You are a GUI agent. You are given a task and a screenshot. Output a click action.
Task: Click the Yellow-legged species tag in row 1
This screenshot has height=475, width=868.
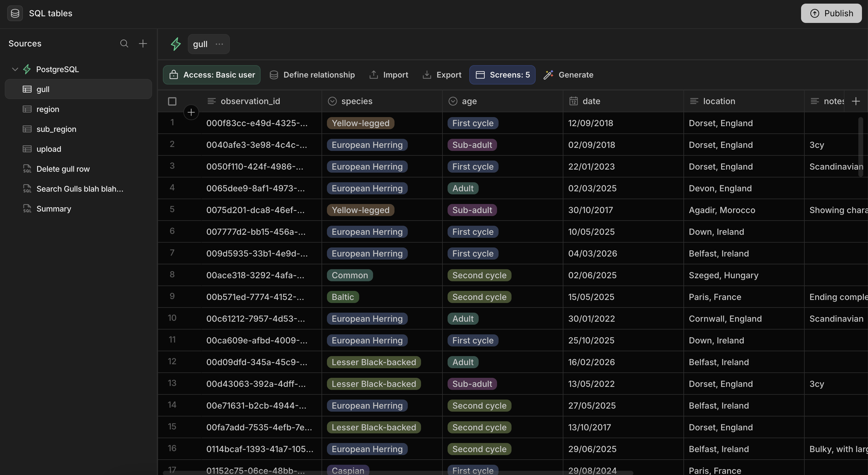[x=360, y=123]
